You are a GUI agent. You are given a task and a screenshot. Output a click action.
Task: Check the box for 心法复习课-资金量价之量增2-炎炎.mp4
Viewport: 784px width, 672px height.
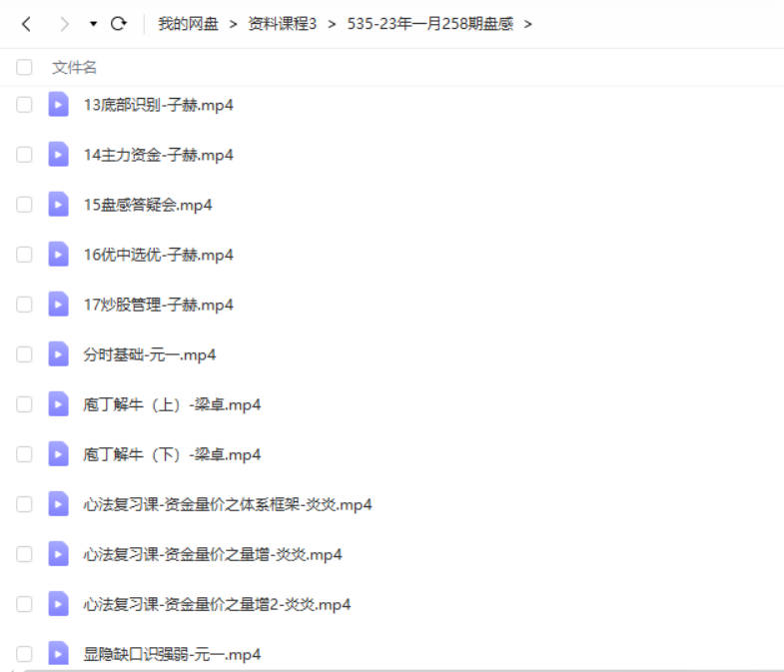point(24,604)
